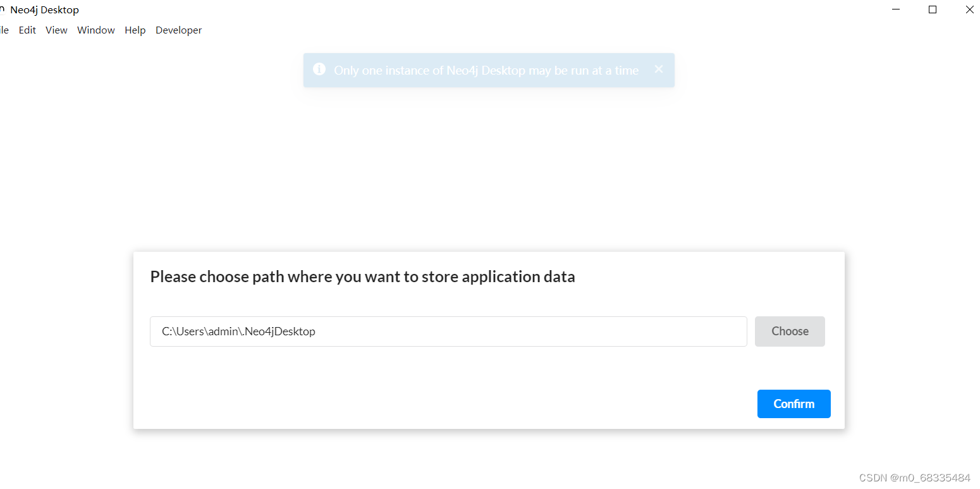
Task: Open the View menu
Action: [56, 30]
